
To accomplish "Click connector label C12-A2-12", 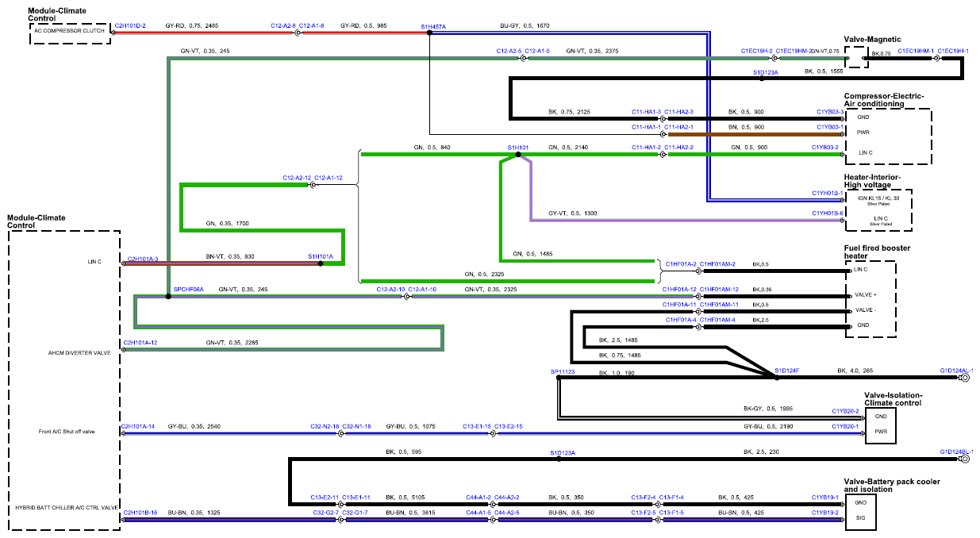I will (x=297, y=178).
